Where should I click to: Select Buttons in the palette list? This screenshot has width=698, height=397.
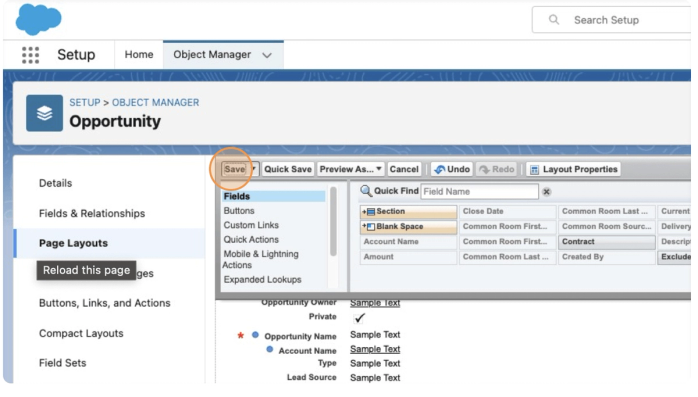239,211
